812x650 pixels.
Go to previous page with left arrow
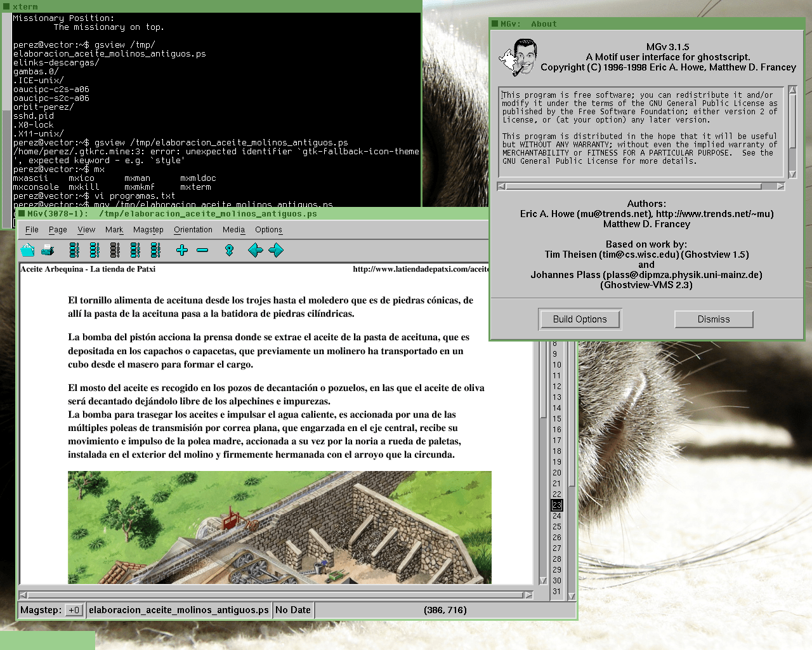pos(256,250)
